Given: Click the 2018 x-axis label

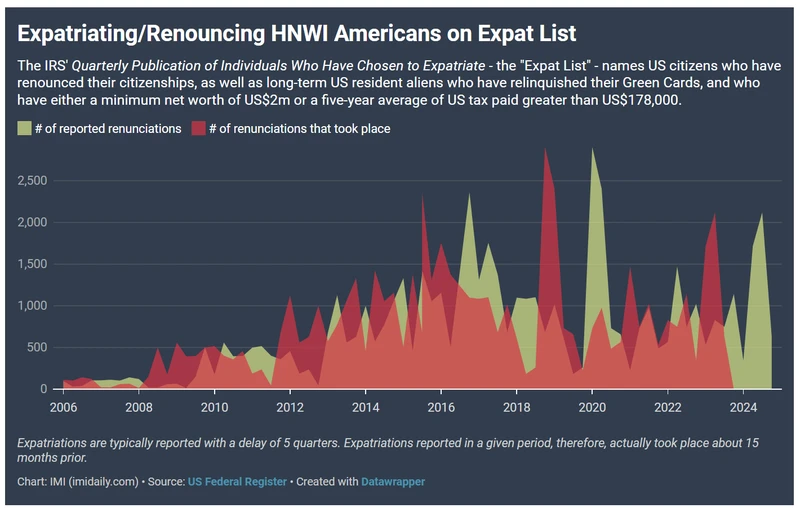Looking at the screenshot, I should (x=517, y=407).
